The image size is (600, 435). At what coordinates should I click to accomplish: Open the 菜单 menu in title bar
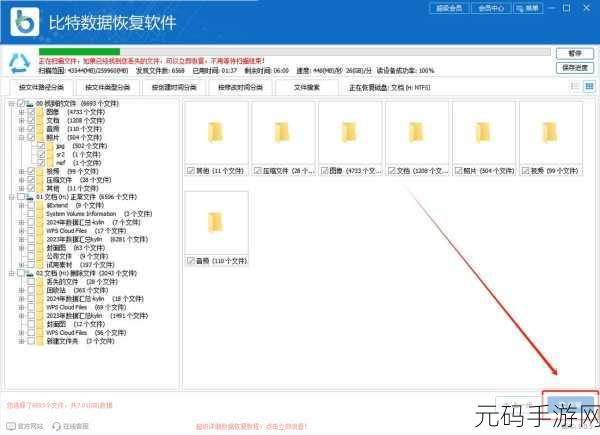(528, 8)
